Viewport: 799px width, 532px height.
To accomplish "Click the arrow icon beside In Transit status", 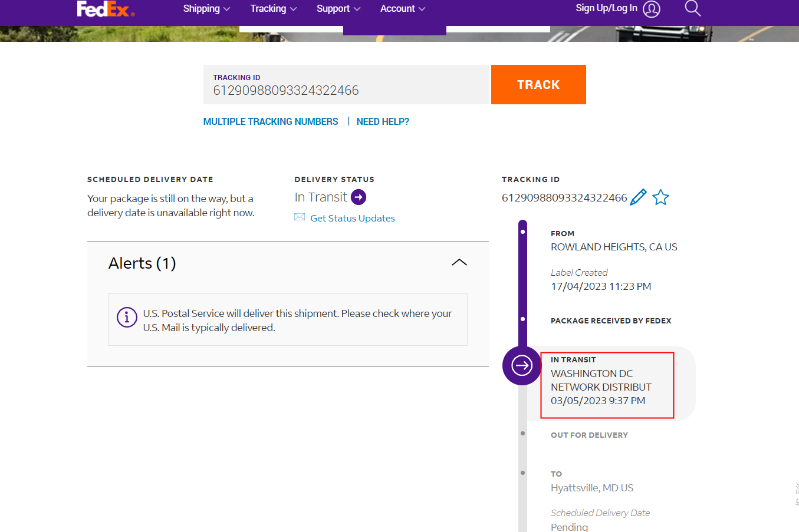I will click(x=359, y=197).
